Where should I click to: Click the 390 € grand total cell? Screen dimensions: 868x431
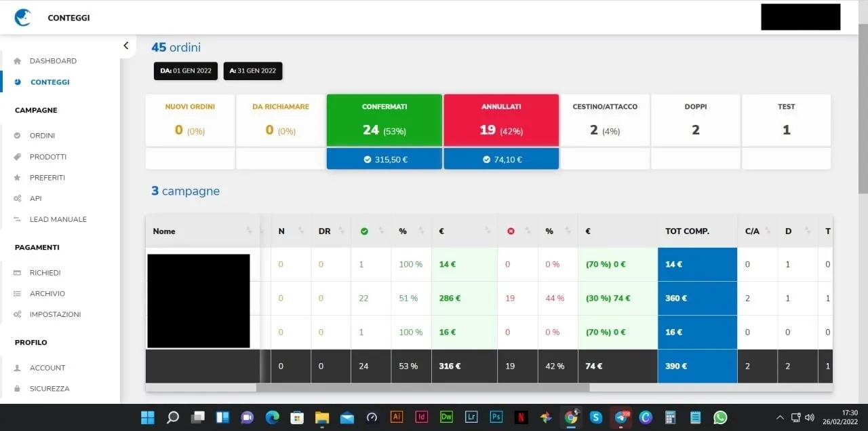697,367
